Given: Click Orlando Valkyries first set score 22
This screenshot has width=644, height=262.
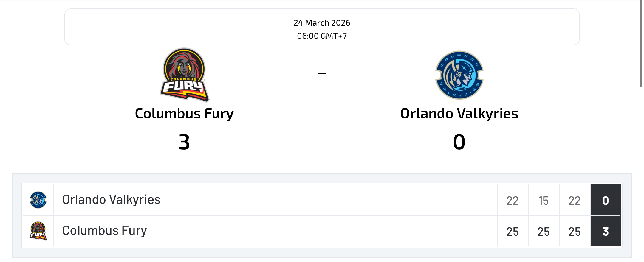Looking at the screenshot, I should (513, 201).
